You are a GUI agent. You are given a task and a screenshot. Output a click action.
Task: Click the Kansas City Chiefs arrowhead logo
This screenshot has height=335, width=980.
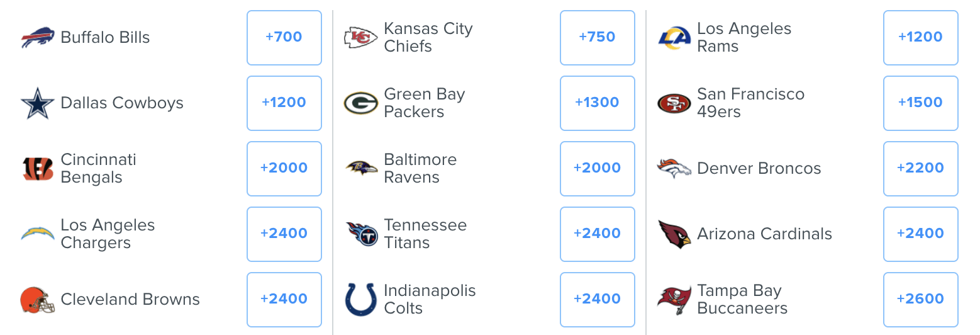(x=361, y=38)
